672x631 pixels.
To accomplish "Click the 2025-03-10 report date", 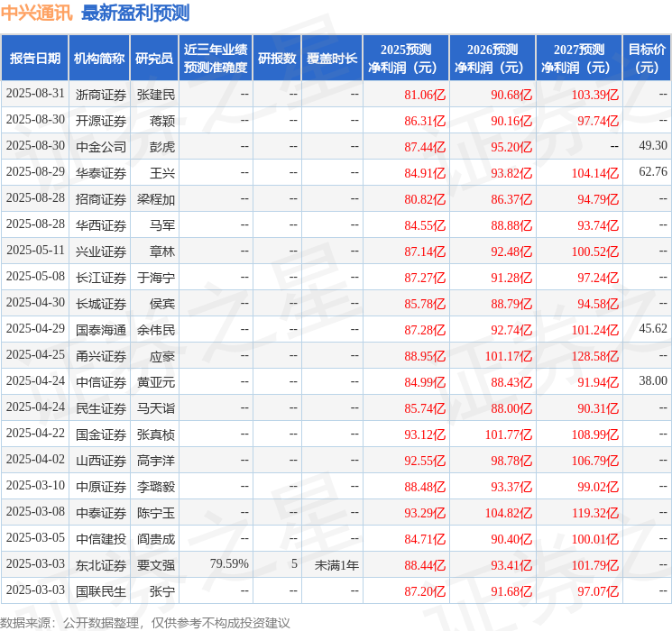I will tap(35, 485).
